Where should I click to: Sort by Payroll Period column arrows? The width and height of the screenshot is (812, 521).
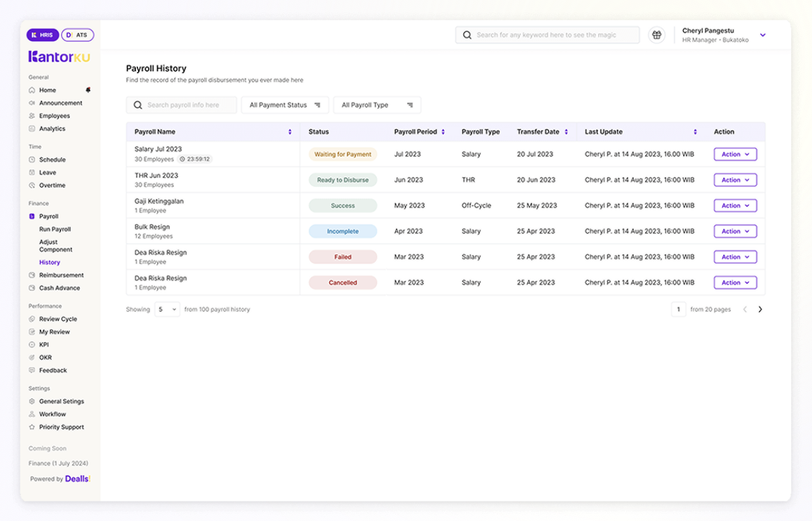[443, 132]
